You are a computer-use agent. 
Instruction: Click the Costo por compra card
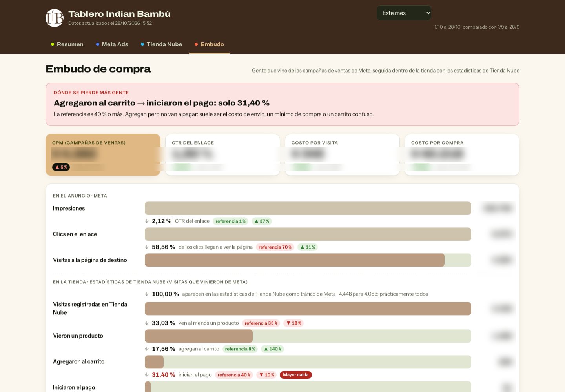tap(462, 155)
